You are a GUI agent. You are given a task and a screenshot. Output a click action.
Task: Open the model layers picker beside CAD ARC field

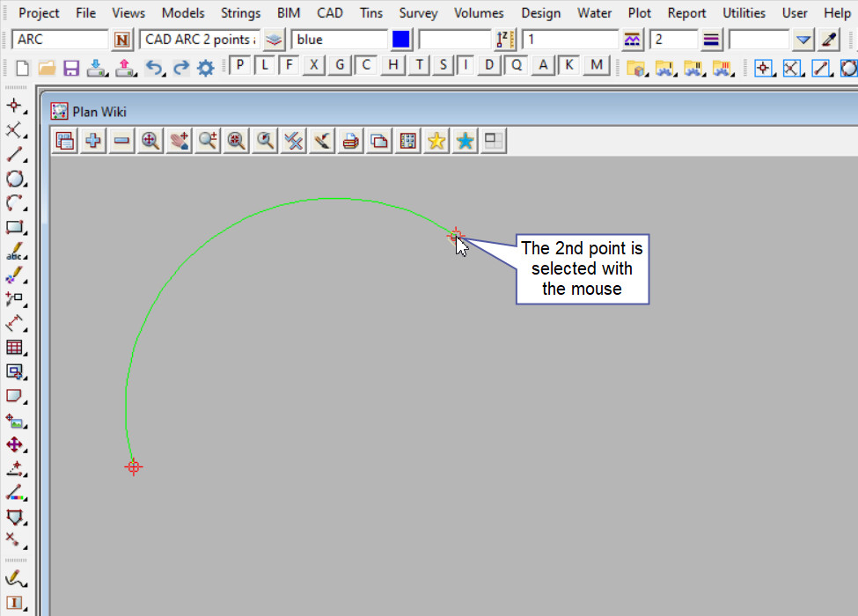coord(275,40)
